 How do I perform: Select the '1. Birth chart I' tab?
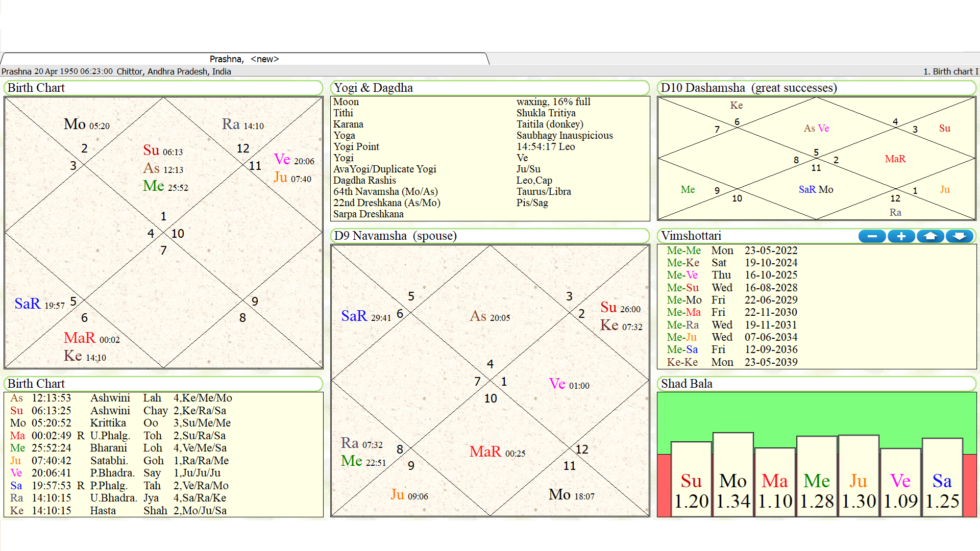949,71
